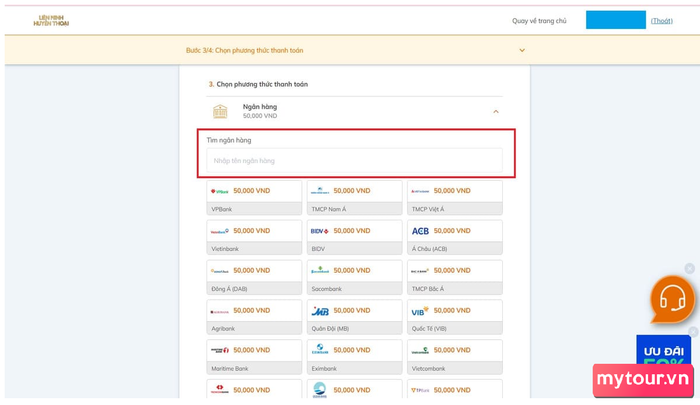Click the Thoát logout link
This screenshot has width=700, height=405.
[x=662, y=21]
